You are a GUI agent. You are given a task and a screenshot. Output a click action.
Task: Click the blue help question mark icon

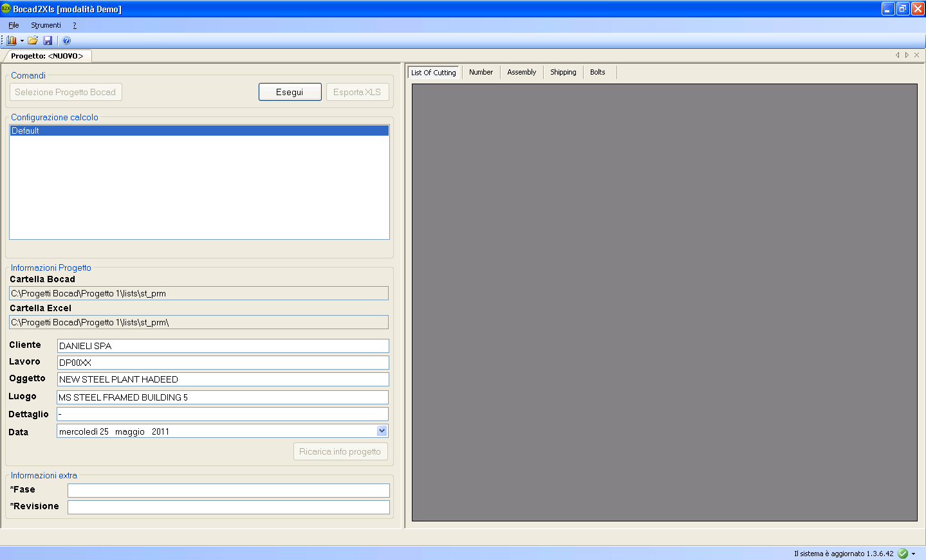[66, 41]
